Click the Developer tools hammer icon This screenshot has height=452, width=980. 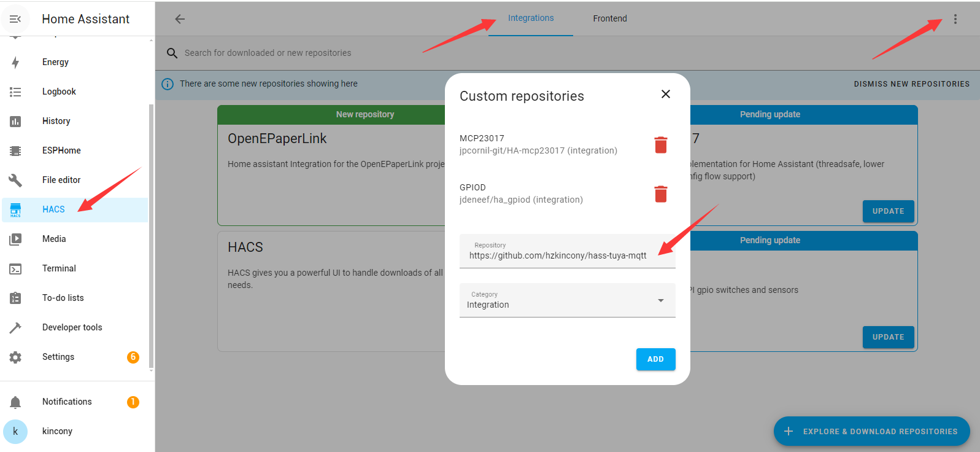15,327
